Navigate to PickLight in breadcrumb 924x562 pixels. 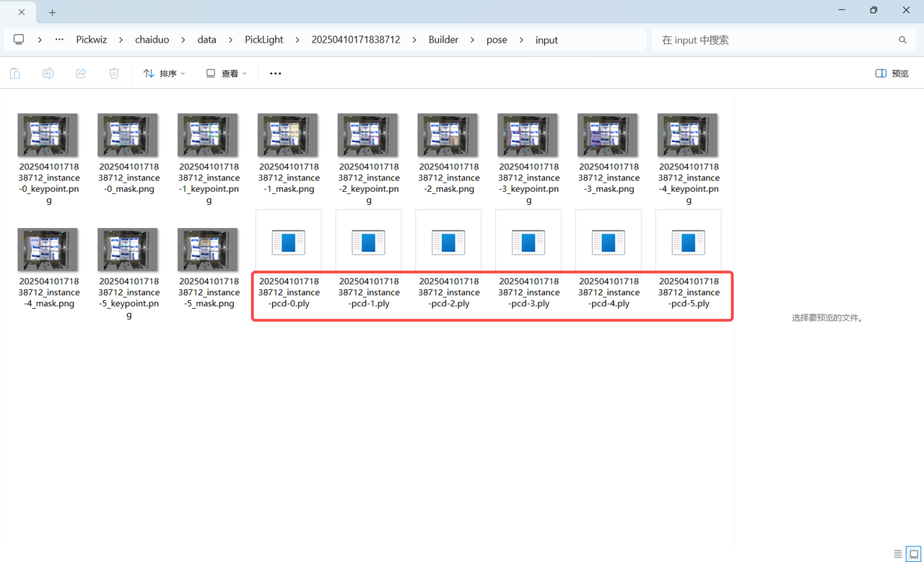(x=263, y=40)
